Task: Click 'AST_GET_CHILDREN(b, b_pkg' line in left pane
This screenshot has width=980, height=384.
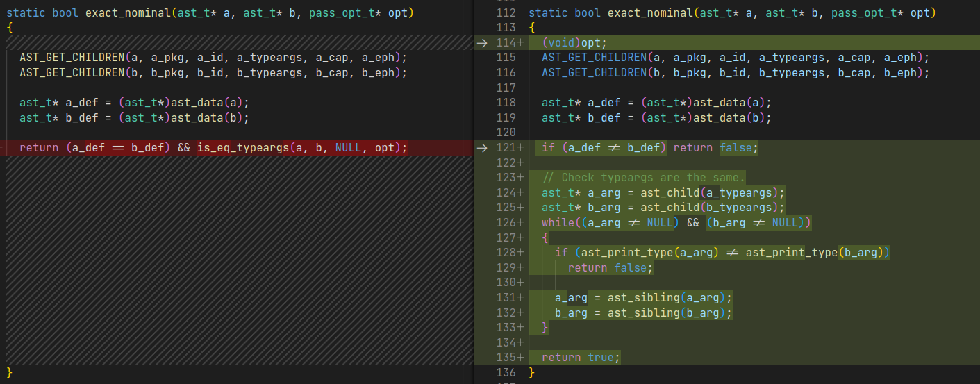Action: (x=213, y=73)
